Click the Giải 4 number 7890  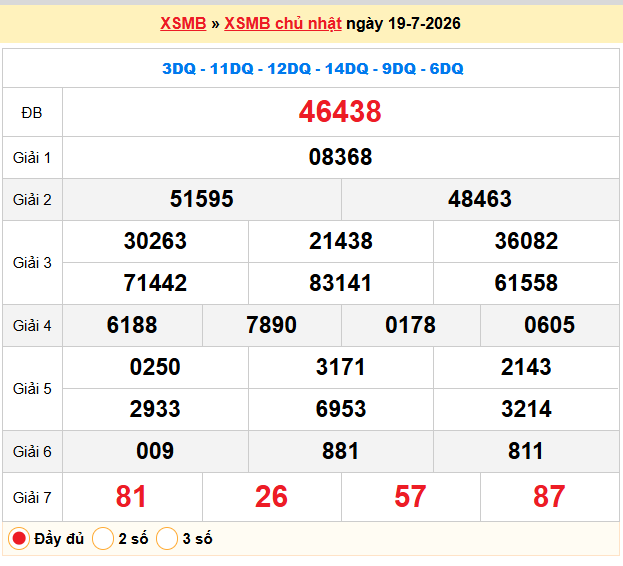pos(271,325)
